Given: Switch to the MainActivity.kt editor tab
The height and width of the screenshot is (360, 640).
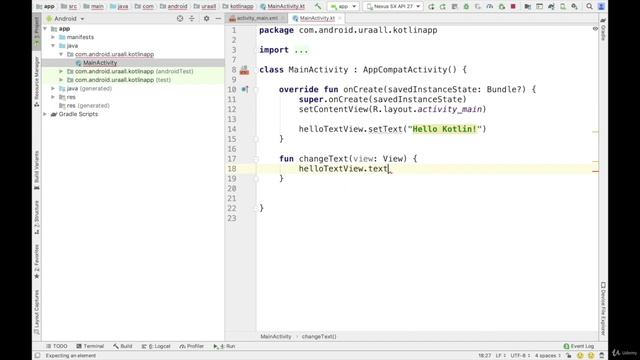Looking at the screenshot, I should [x=317, y=18].
